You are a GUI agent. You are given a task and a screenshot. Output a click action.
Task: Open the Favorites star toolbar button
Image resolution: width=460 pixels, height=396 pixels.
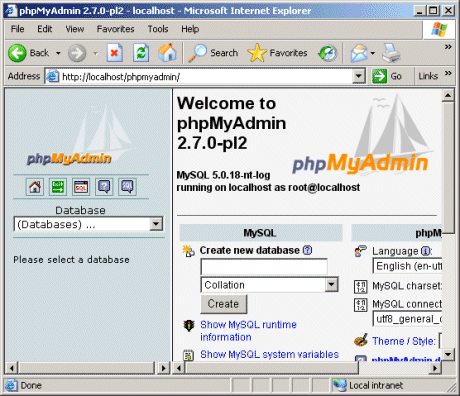277,53
